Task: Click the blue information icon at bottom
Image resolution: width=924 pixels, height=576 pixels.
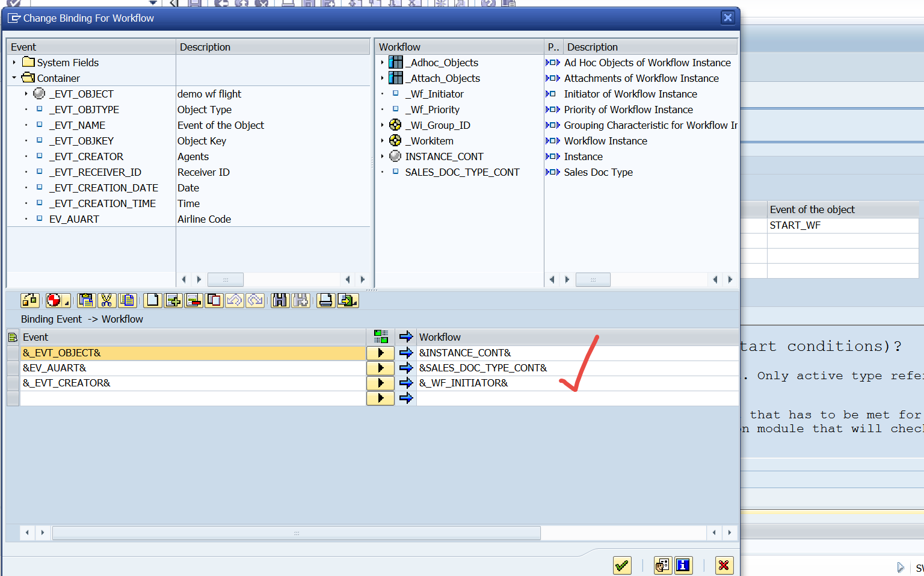Action: click(683, 565)
